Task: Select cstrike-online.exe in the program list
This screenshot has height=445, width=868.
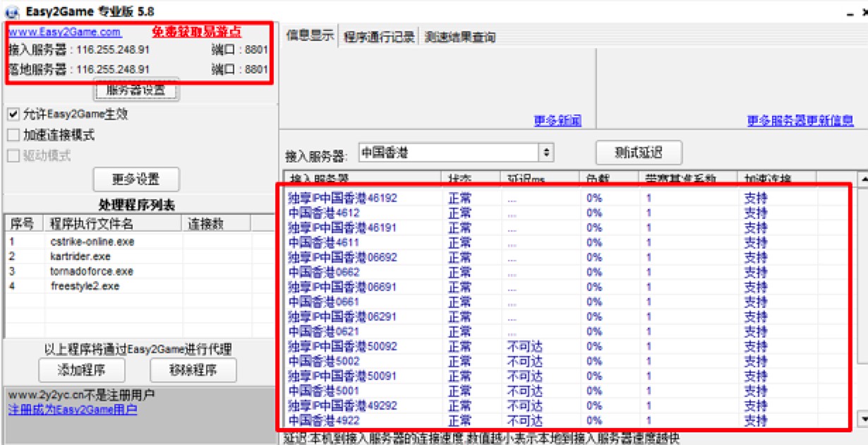Action: click(92, 242)
